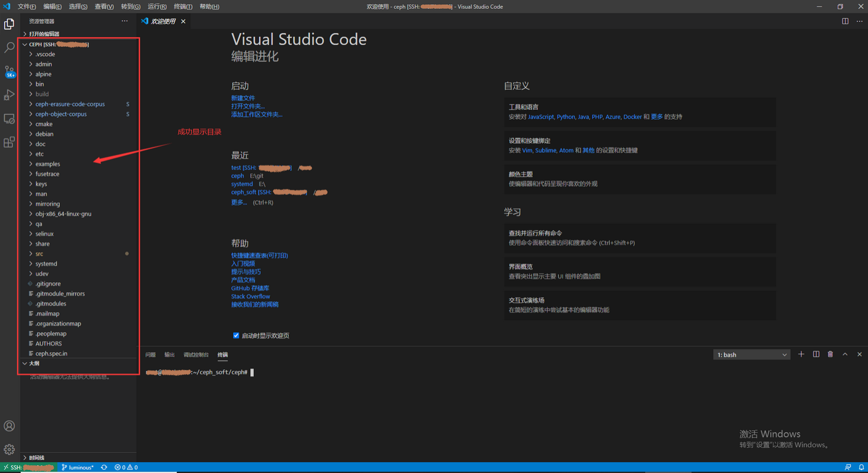Split the editor to the right
This screenshot has height=473, width=868.
click(845, 21)
